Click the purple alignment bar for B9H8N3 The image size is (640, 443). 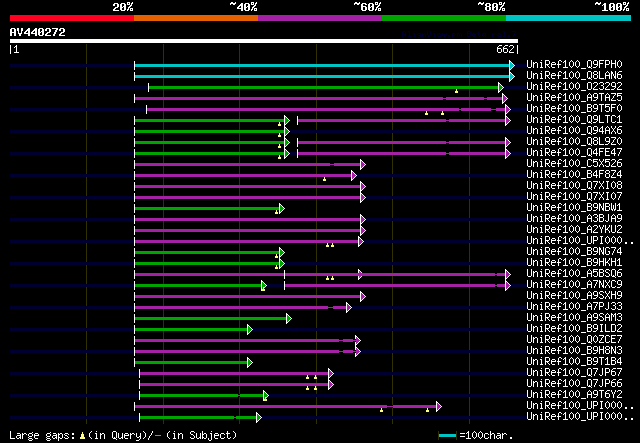[245, 352]
